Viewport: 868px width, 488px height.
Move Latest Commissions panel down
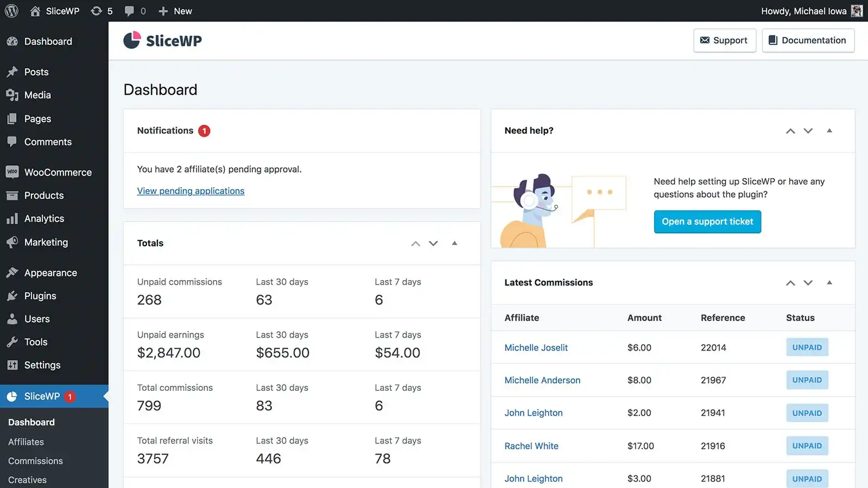(808, 283)
